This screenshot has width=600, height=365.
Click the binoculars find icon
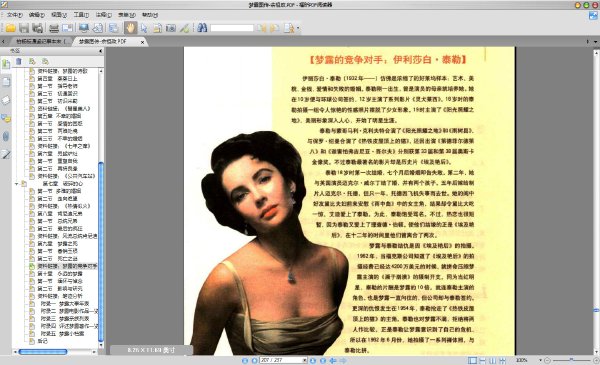pyautogui.click(x=202, y=28)
